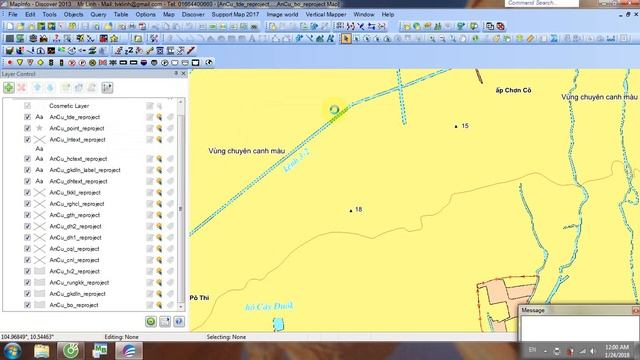
Task: Toggle AnCu_gth_reproject visibility checkbox
Action: tap(27, 215)
